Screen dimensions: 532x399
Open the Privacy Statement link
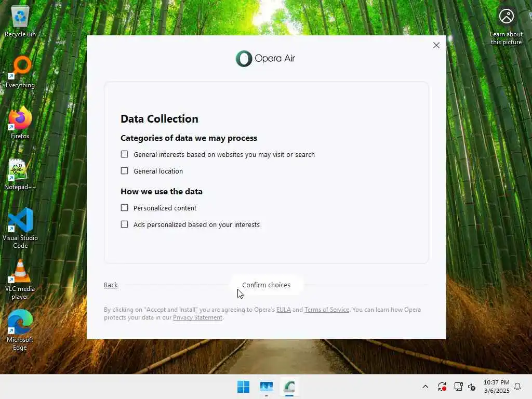pyautogui.click(x=197, y=317)
